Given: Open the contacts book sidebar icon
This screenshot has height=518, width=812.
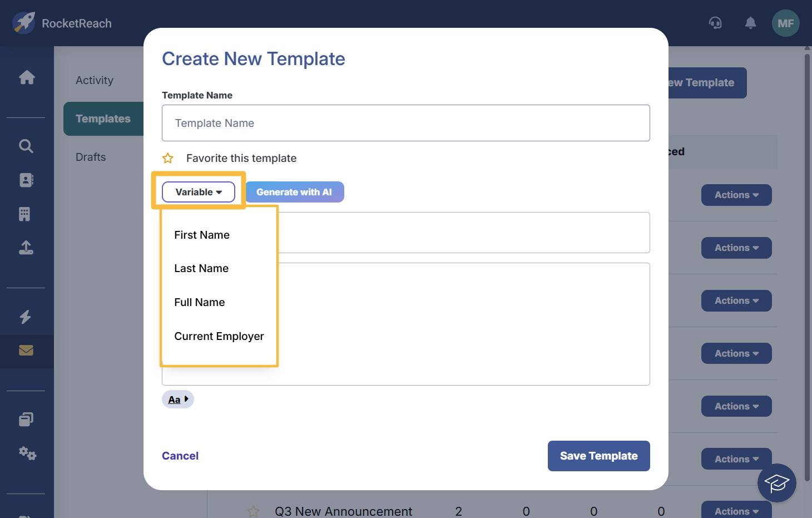Looking at the screenshot, I should (x=26, y=180).
